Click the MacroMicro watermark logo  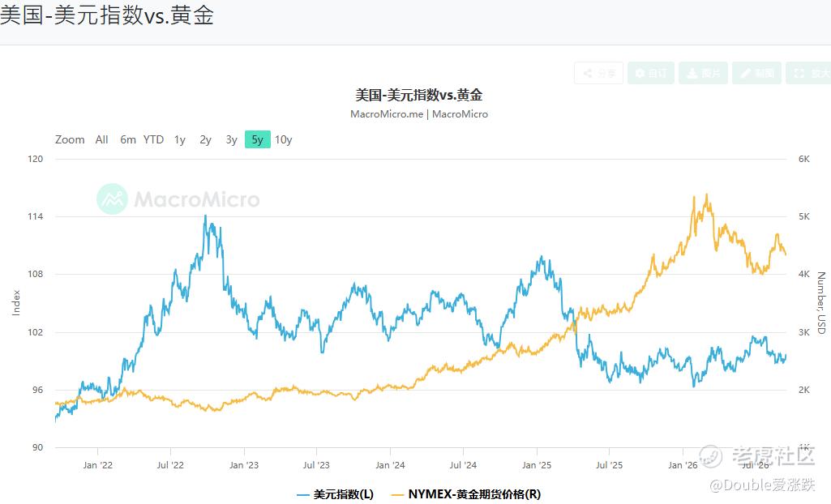tap(178, 199)
